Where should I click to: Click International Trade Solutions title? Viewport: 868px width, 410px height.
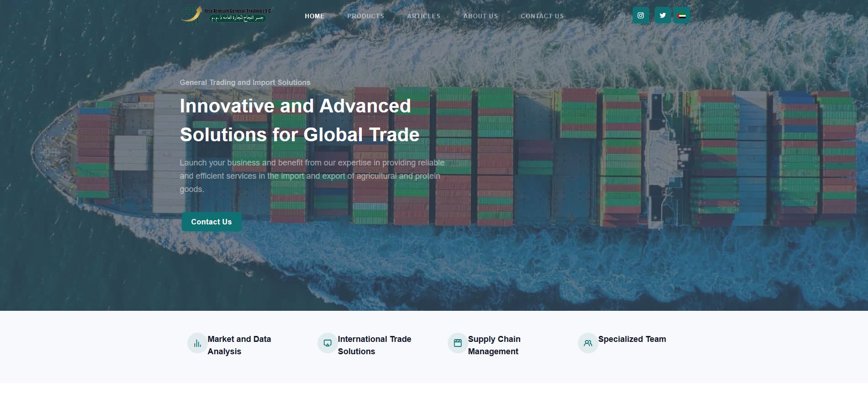coord(374,345)
